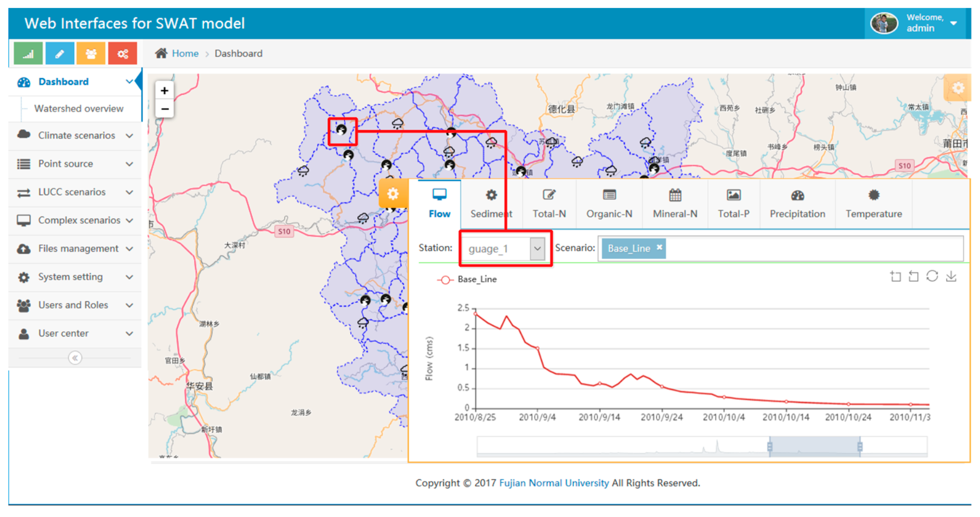Zoom in the watershed map
Viewport: 980px width, 517px height.
coord(164,91)
